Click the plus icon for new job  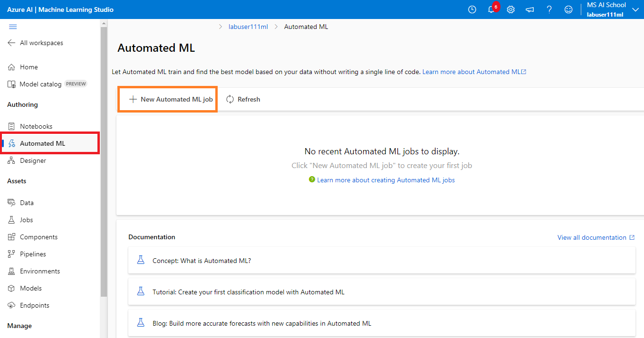click(x=133, y=99)
